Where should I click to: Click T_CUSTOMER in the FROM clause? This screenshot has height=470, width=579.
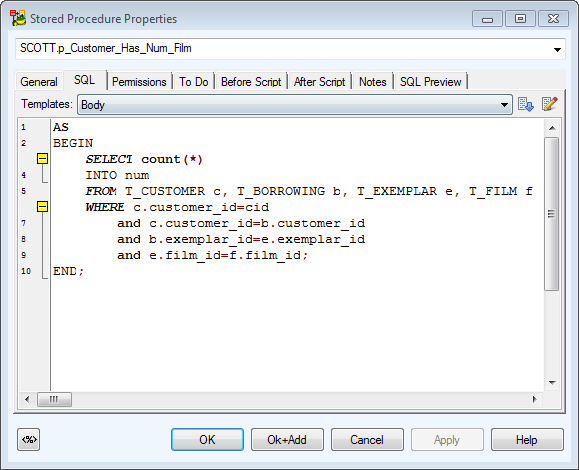[x=165, y=191]
